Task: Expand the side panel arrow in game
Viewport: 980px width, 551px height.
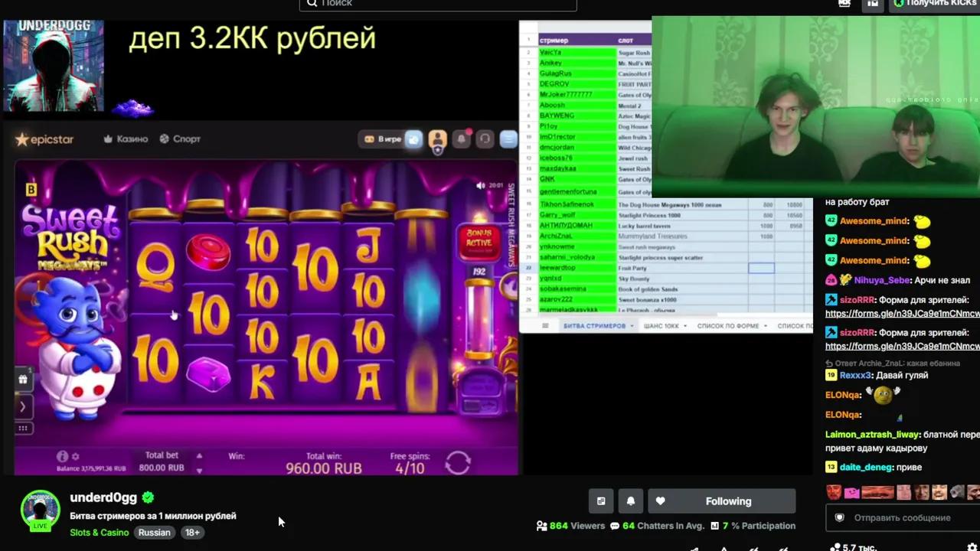Action: coord(23,406)
